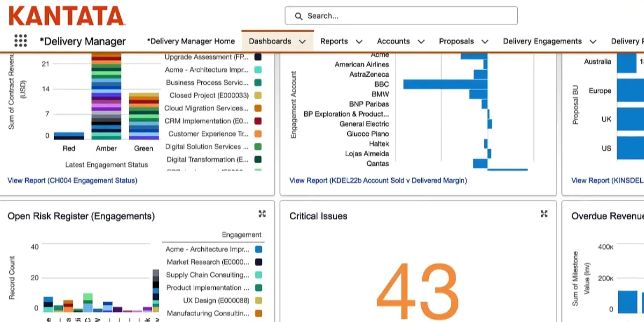The width and height of the screenshot is (644, 322).
Task: Open View Report KDEL22b Account Sold link
Action: point(378,180)
